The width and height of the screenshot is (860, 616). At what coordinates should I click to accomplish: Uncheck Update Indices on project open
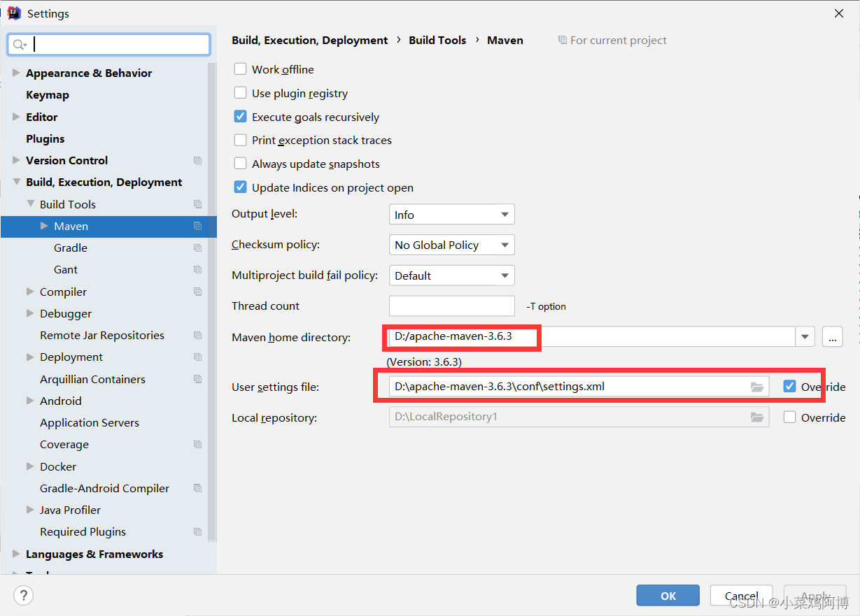pos(240,187)
